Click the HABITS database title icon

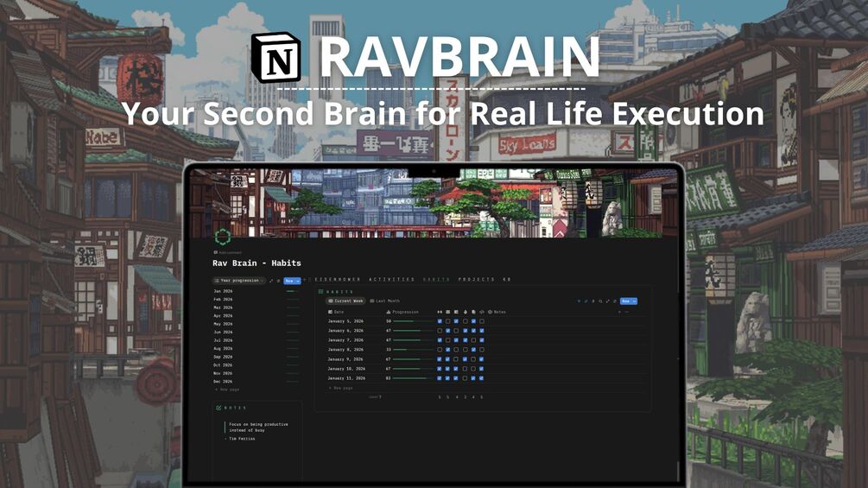[320, 292]
